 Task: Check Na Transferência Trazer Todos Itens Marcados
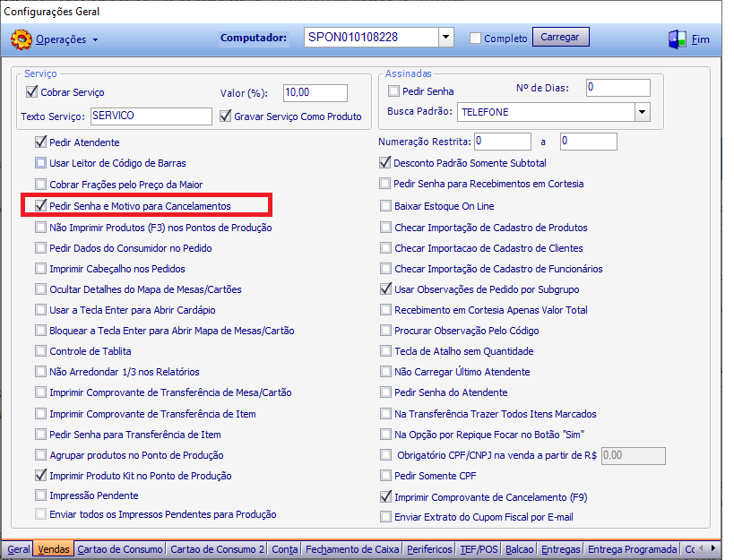385,414
